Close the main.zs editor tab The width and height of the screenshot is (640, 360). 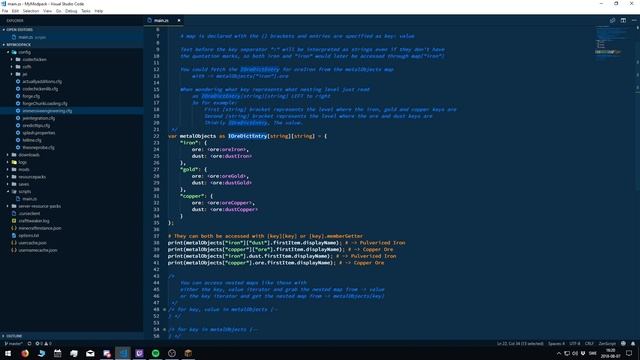coord(179,20)
